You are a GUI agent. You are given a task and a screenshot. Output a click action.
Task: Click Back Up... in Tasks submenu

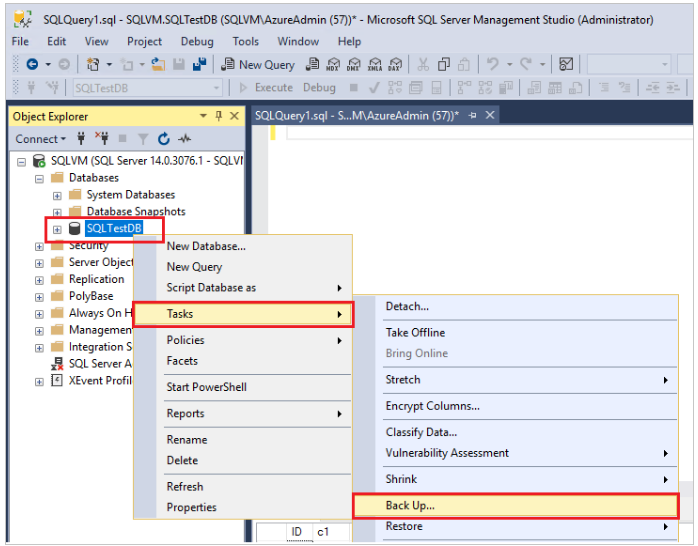[515, 506]
